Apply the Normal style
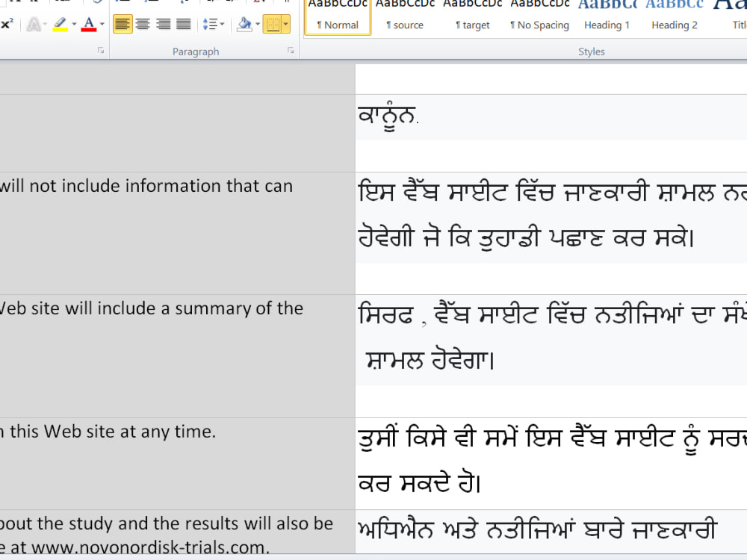The width and height of the screenshot is (747, 560). 338,17
